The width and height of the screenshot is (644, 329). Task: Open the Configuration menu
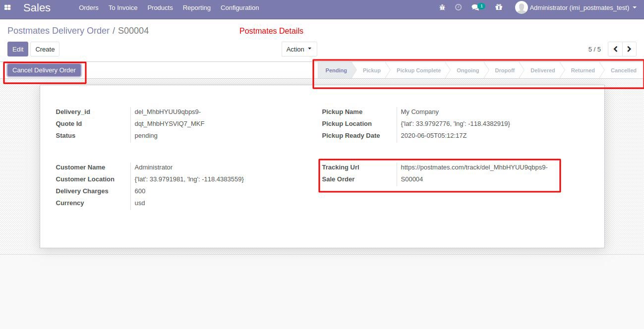coord(239,7)
